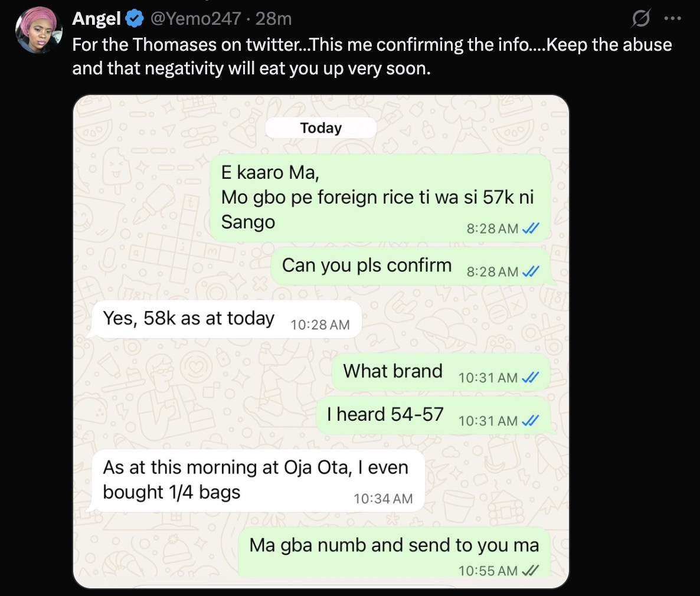Click the tweet text about the Thomases
The width and height of the screenshot is (700, 596).
coord(372,57)
